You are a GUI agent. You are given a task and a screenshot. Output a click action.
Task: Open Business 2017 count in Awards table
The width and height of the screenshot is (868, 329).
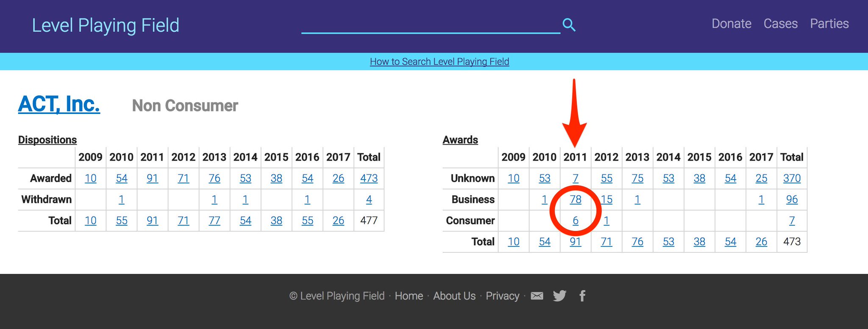pos(761,199)
